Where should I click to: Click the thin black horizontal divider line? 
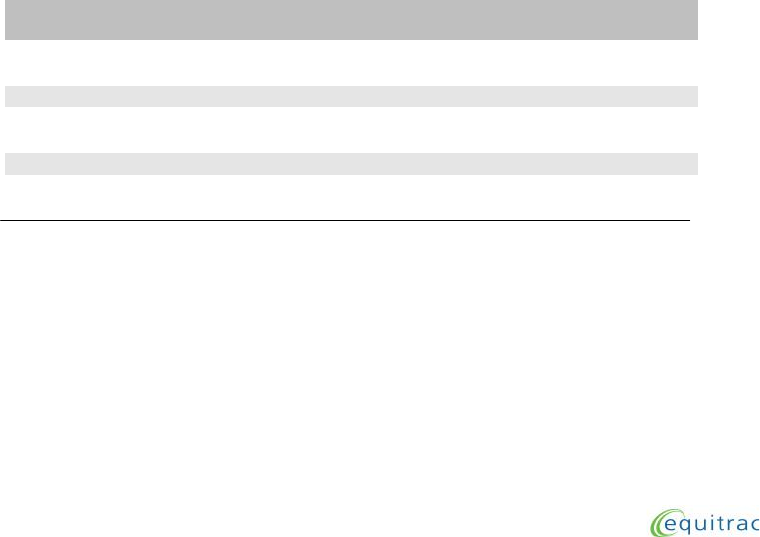[345, 221]
